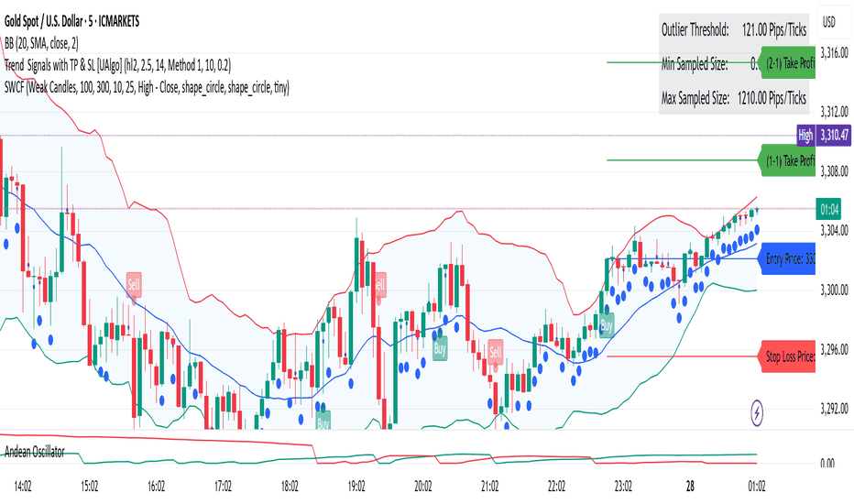Click the 01:04 countdown price label
Viewport: 854px width, 504px height.
(x=828, y=209)
